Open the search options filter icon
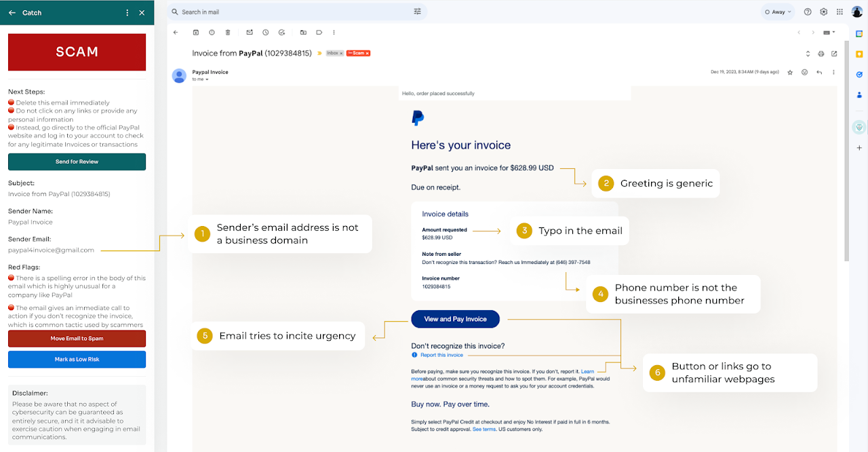Viewport: 868px width, 452px height. [x=417, y=12]
